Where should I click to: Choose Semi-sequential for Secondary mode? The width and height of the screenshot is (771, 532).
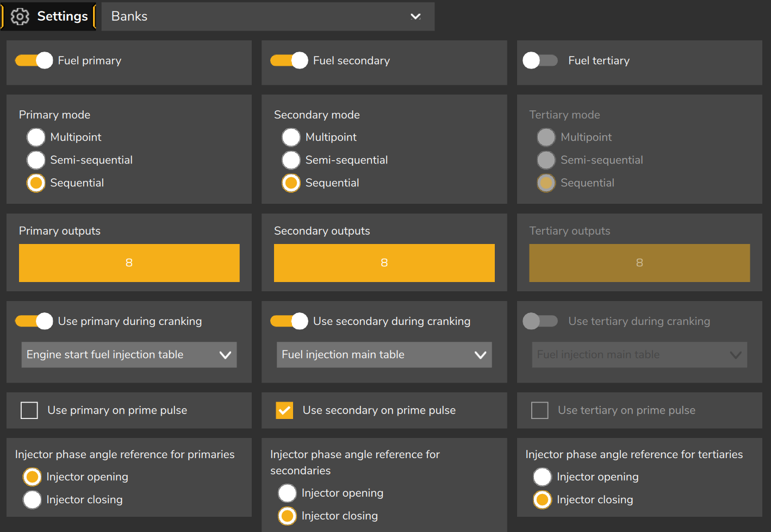point(291,160)
